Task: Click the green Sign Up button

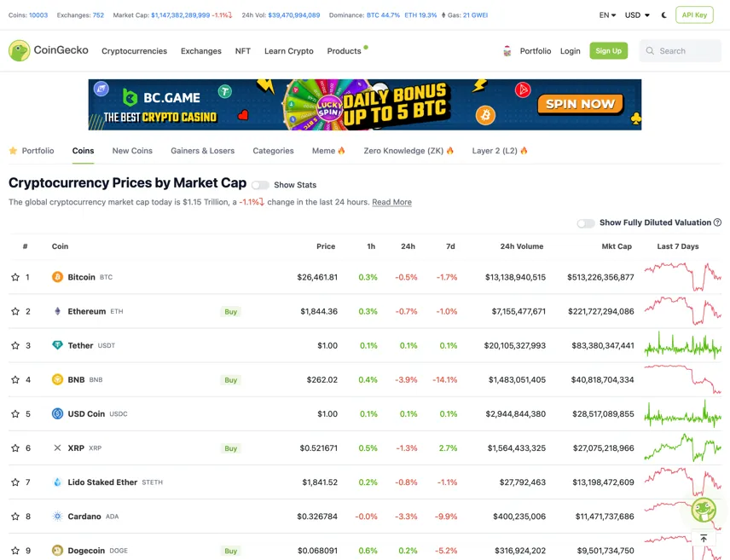Action: [x=608, y=51]
